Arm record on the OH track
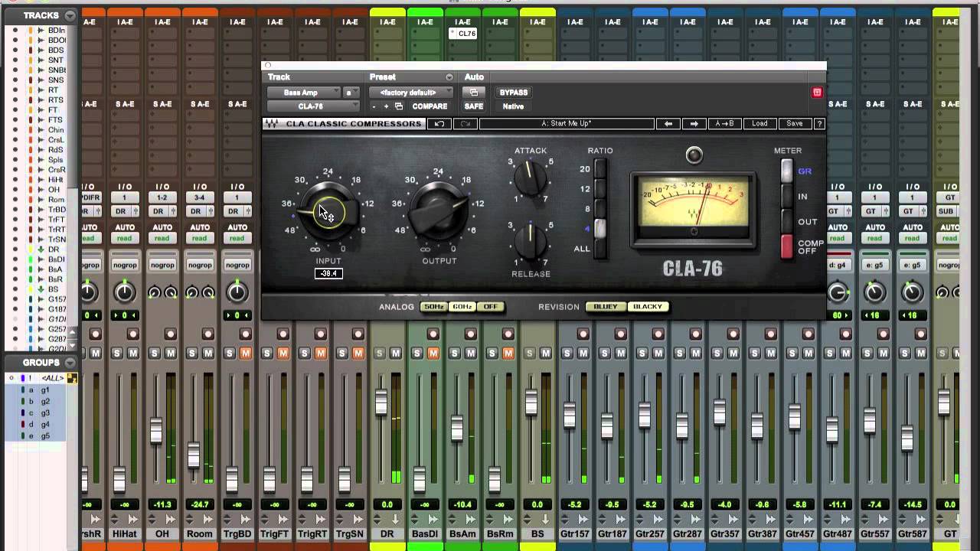 170,334
